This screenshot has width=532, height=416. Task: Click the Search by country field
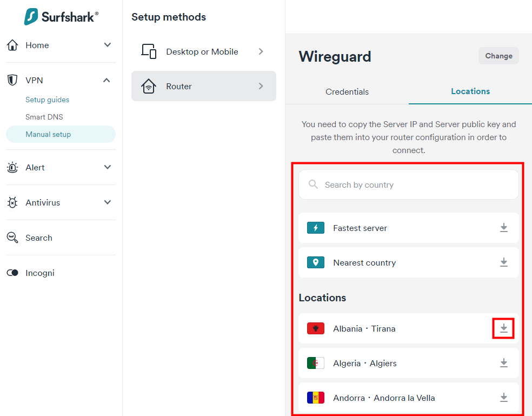[x=409, y=184]
